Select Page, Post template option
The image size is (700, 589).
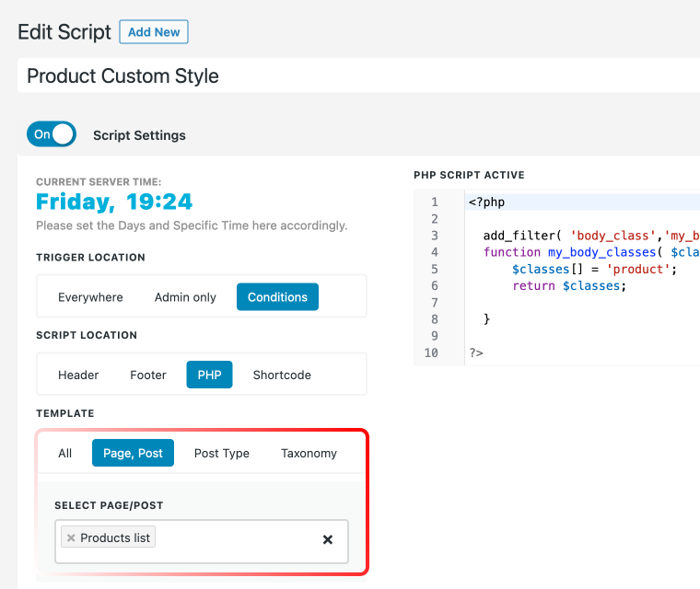[x=133, y=454]
